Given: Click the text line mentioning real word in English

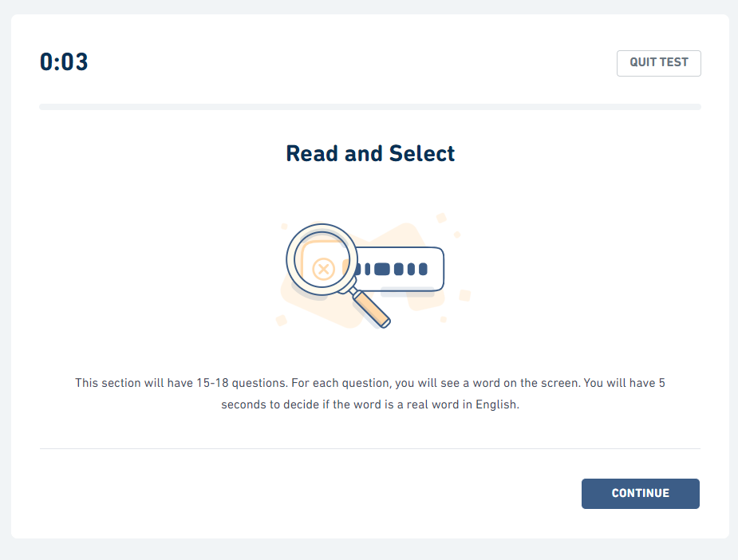Looking at the screenshot, I should click(x=369, y=404).
